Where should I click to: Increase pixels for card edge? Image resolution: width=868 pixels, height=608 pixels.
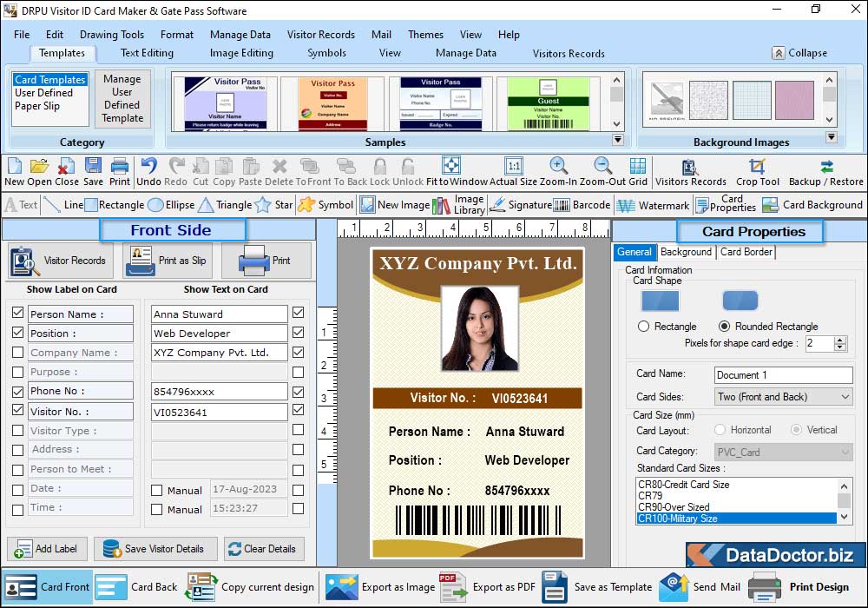click(x=840, y=340)
